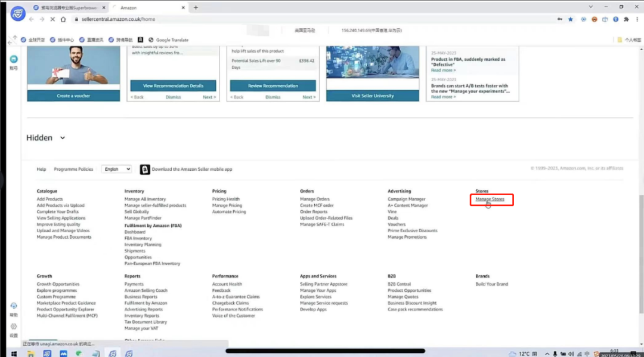Screen dimensions: 644x357
Task: Open the Google Translate bookmark
Action: pyautogui.click(x=168, y=40)
